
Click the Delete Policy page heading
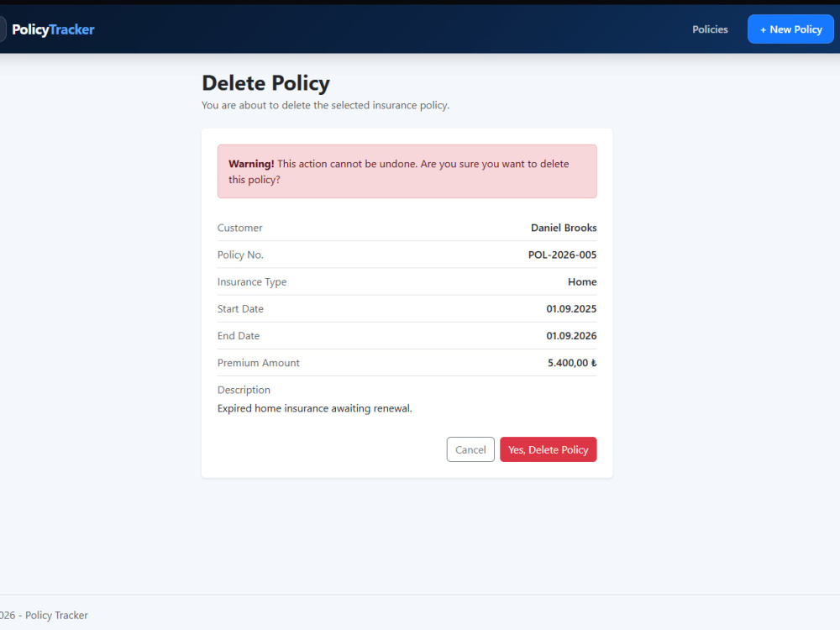pos(265,83)
